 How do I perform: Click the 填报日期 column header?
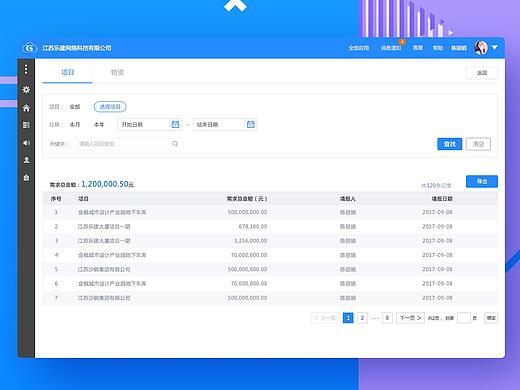tap(442, 199)
